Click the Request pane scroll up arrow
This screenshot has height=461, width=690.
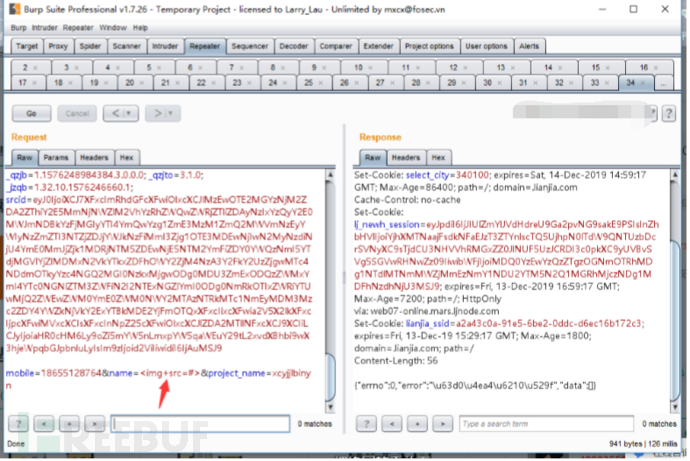pyautogui.click(x=330, y=175)
